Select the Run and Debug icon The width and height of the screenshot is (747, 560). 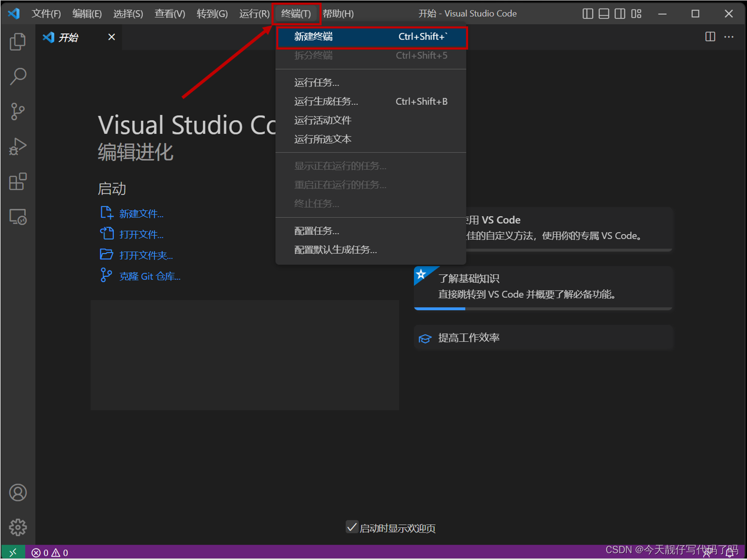17,147
